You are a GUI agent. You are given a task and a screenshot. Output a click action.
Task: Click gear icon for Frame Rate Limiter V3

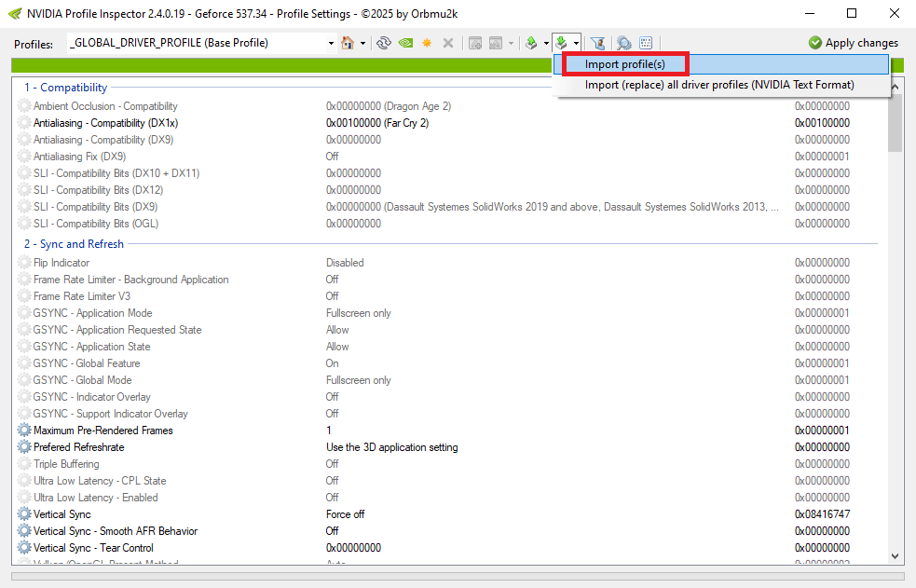coord(24,296)
